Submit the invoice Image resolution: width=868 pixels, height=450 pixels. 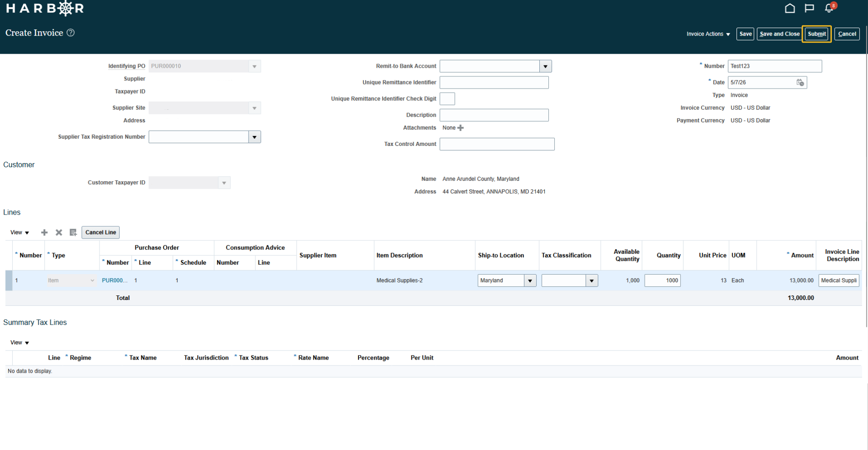tap(816, 34)
